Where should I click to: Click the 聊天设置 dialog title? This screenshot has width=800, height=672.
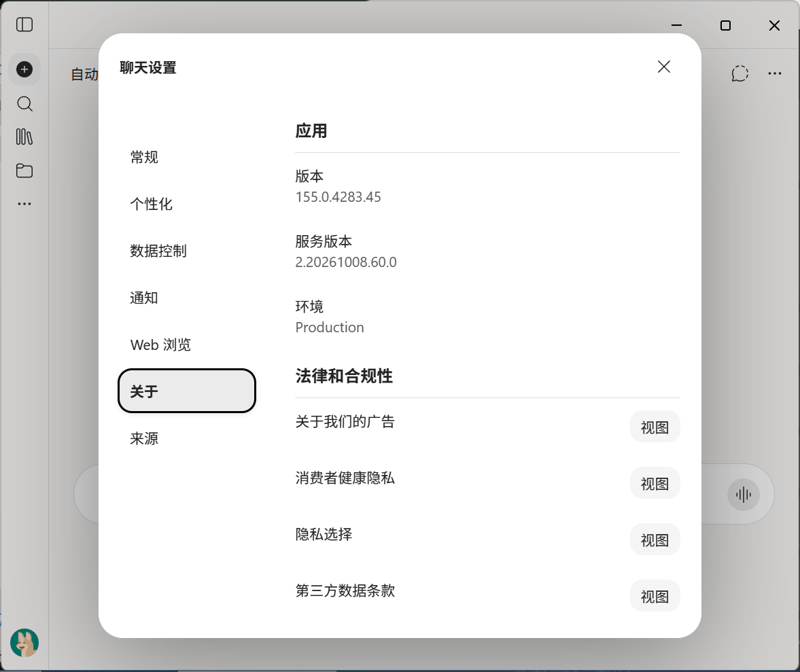[x=148, y=67]
